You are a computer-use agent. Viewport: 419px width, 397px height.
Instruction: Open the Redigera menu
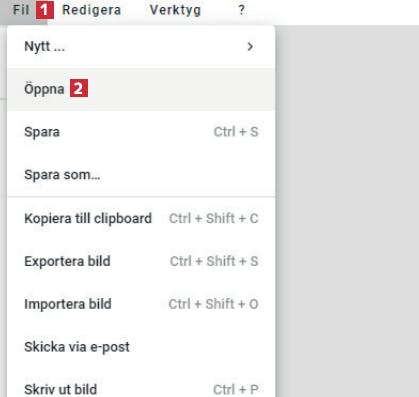coord(92,10)
